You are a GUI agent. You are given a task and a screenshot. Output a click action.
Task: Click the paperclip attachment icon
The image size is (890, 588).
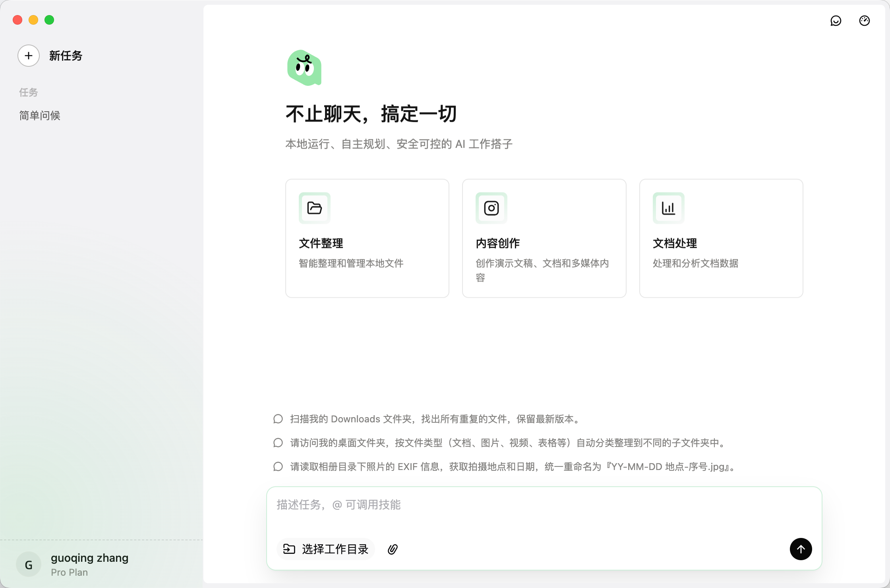pyautogui.click(x=392, y=549)
